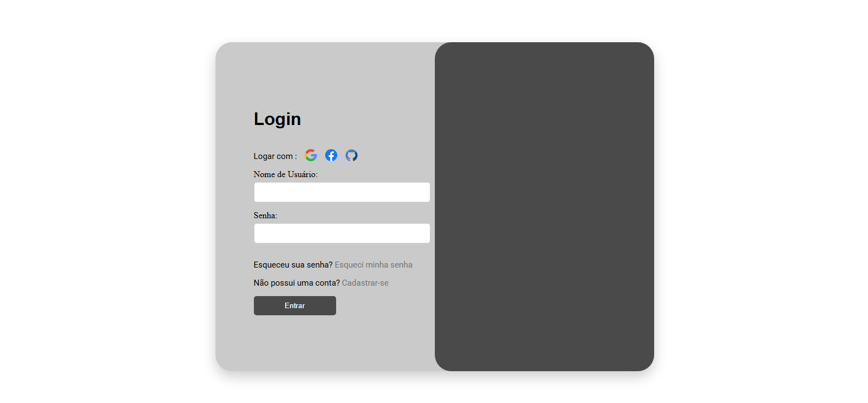Follow the Cadastrar-se link
This screenshot has width=868, height=403.
pos(365,283)
